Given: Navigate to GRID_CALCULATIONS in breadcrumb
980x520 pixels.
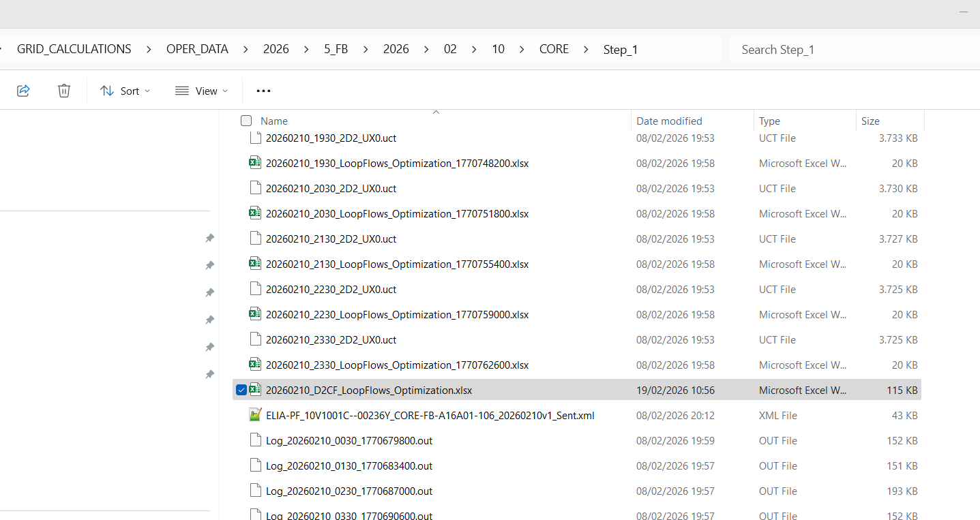Looking at the screenshot, I should tap(74, 49).
